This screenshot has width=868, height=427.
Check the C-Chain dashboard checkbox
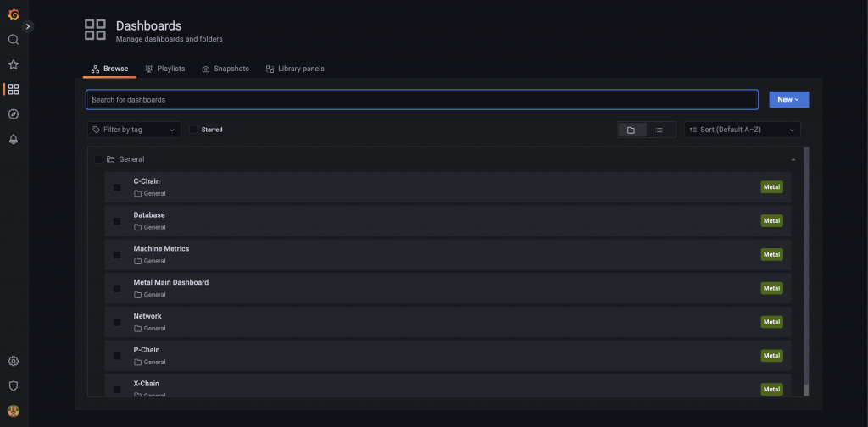click(117, 187)
